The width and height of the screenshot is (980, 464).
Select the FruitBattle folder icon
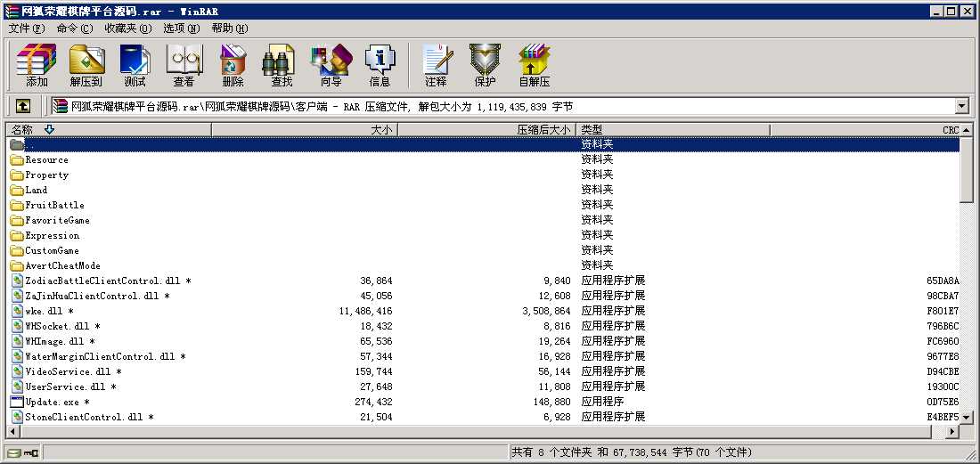[x=17, y=206]
